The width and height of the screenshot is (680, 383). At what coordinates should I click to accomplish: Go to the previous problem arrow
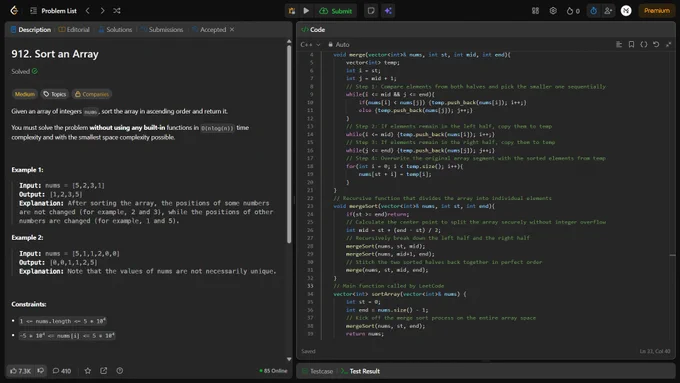pyautogui.click(x=88, y=11)
